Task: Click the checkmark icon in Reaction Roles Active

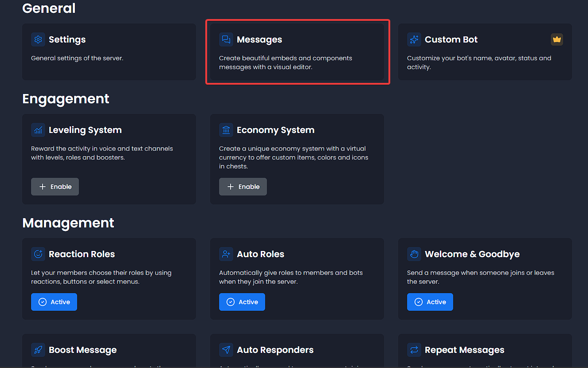Action: coord(43,302)
